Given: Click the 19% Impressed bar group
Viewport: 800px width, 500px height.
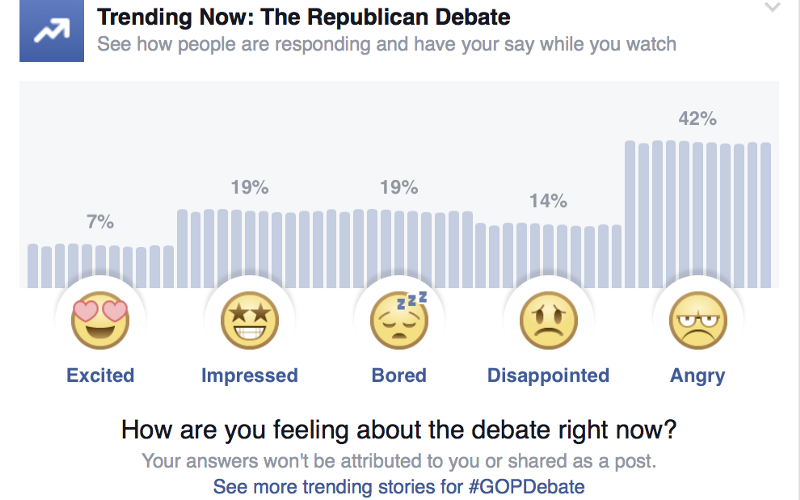Looking at the screenshot, I should coord(250,248).
